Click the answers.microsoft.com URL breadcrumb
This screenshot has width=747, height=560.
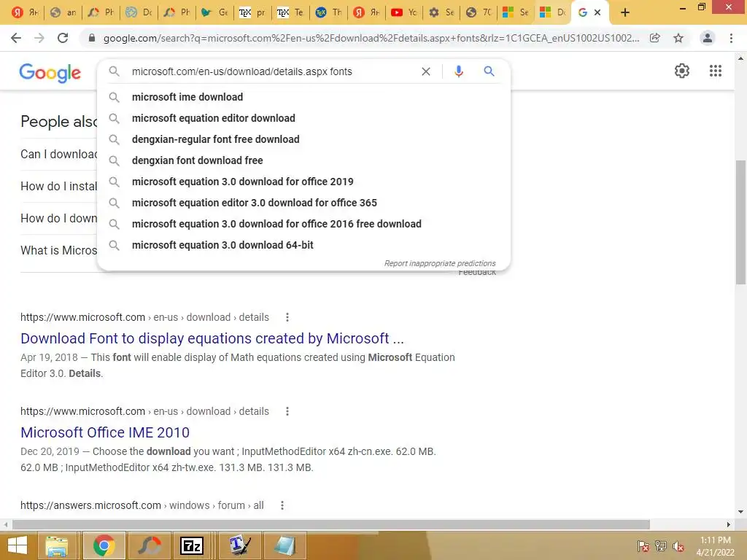click(x=142, y=505)
